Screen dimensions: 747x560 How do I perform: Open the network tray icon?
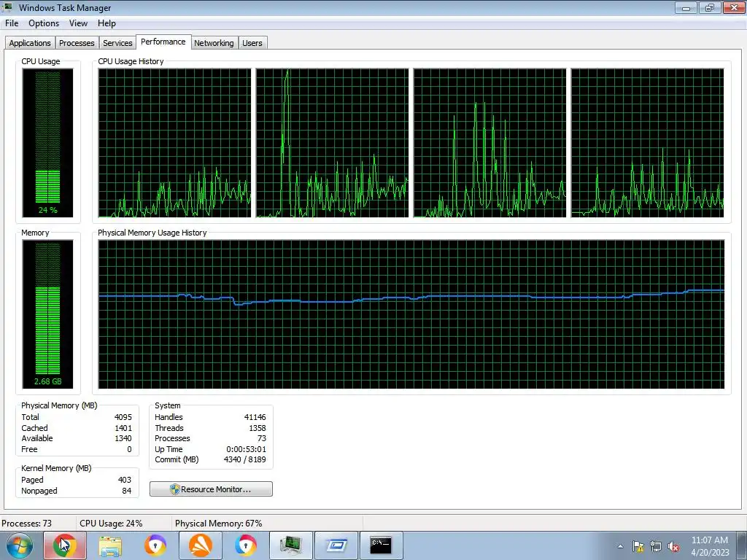(x=656, y=546)
